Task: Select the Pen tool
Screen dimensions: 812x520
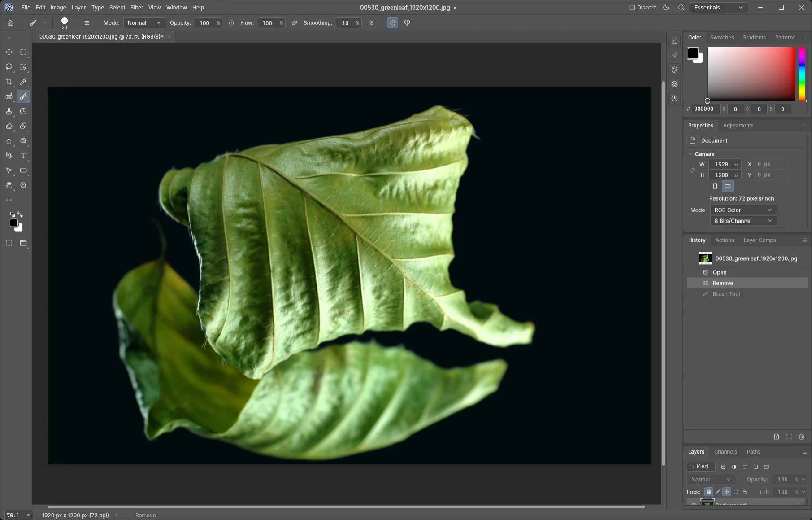Action: [9, 156]
